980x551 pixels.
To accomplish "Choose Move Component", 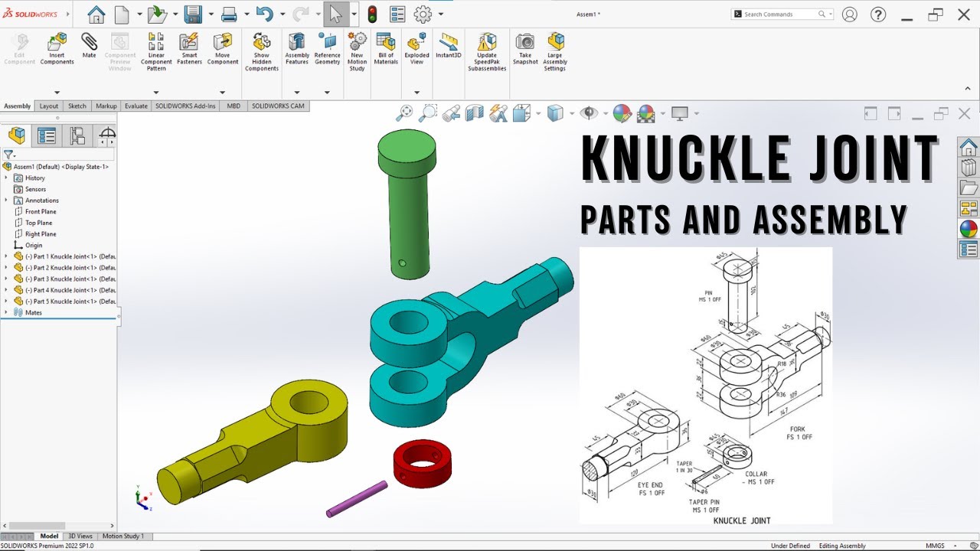I will 222,49.
